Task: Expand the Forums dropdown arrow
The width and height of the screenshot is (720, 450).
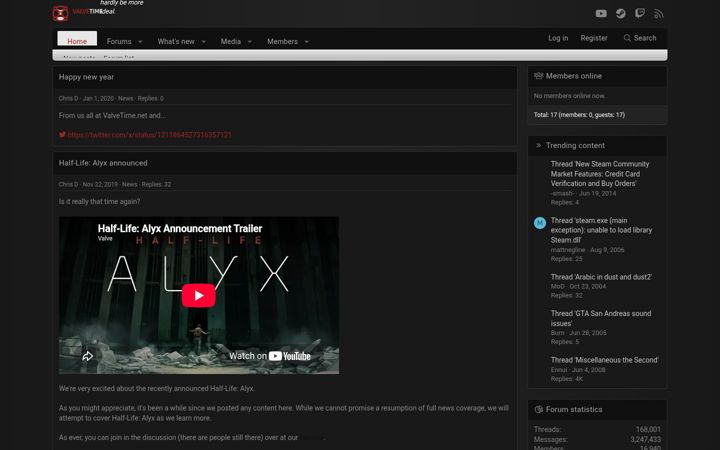Action: point(140,42)
